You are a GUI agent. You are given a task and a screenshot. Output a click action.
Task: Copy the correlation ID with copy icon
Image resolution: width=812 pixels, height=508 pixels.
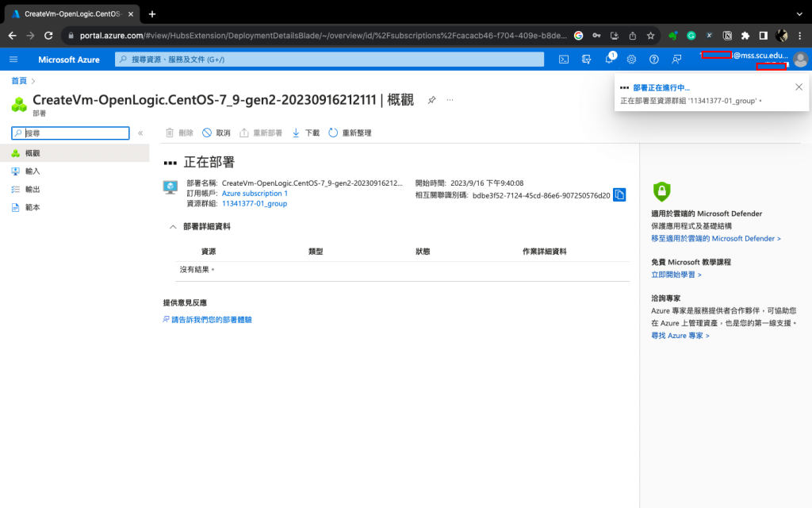[x=619, y=195]
